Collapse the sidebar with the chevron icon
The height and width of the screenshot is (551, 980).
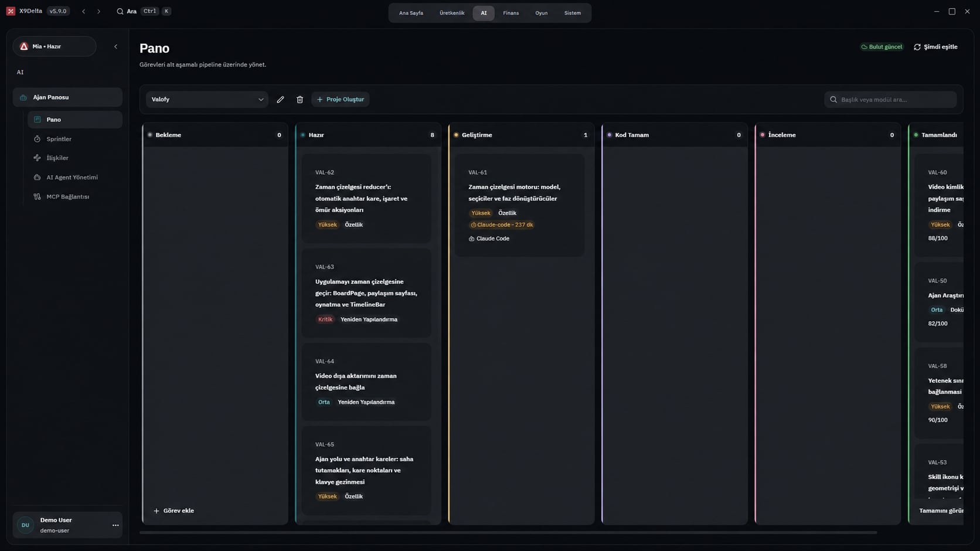pyautogui.click(x=115, y=46)
